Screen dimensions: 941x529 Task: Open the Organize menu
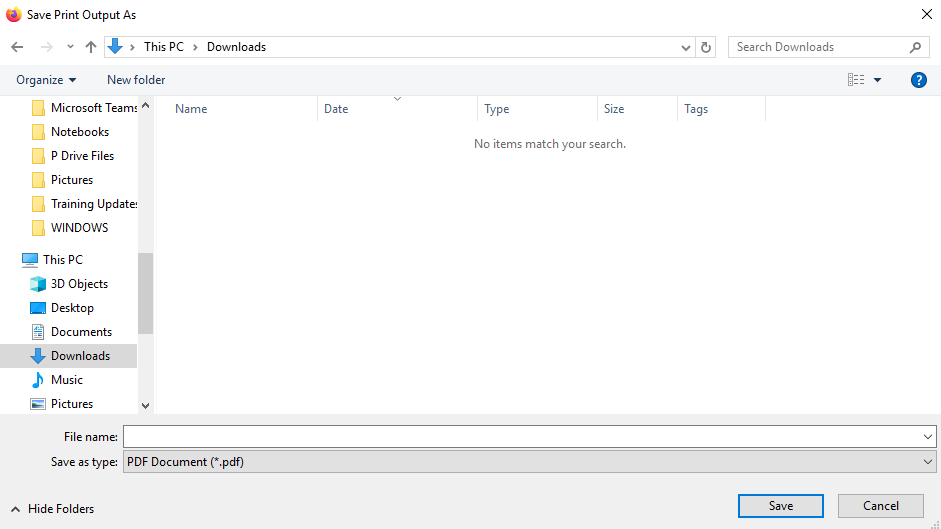click(x=46, y=80)
